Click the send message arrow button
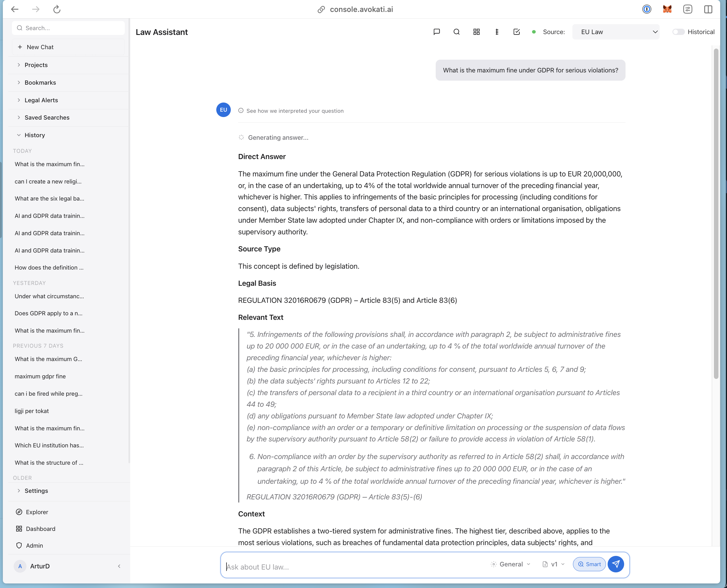727x588 pixels. [x=616, y=564]
